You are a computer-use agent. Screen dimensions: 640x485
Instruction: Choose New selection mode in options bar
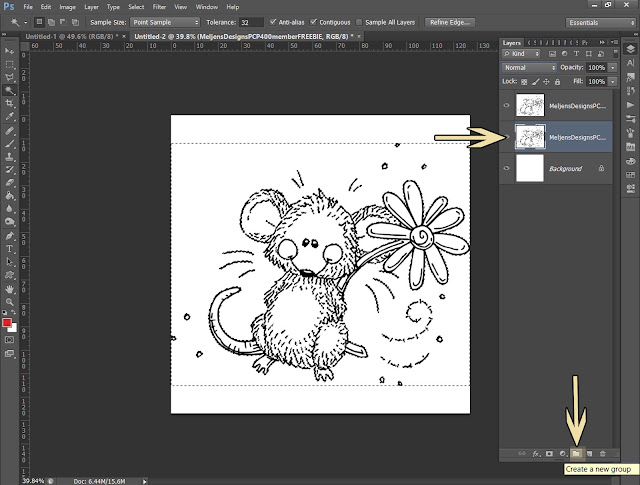point(39,22)
